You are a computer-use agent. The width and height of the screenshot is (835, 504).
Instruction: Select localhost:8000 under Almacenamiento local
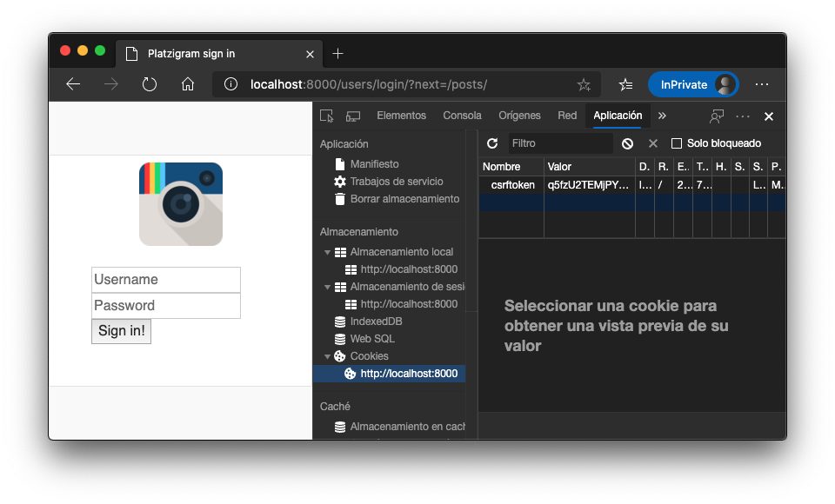click(x=409, y=269)
